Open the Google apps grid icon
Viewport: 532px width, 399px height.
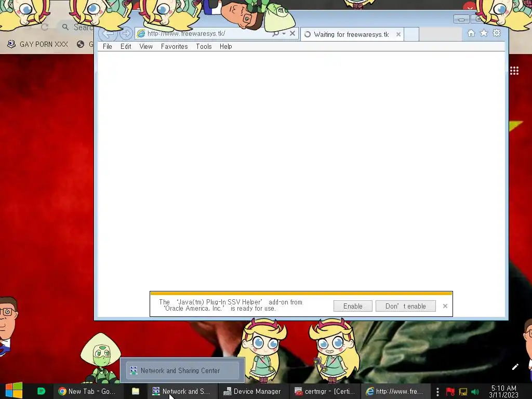[514, 71]
